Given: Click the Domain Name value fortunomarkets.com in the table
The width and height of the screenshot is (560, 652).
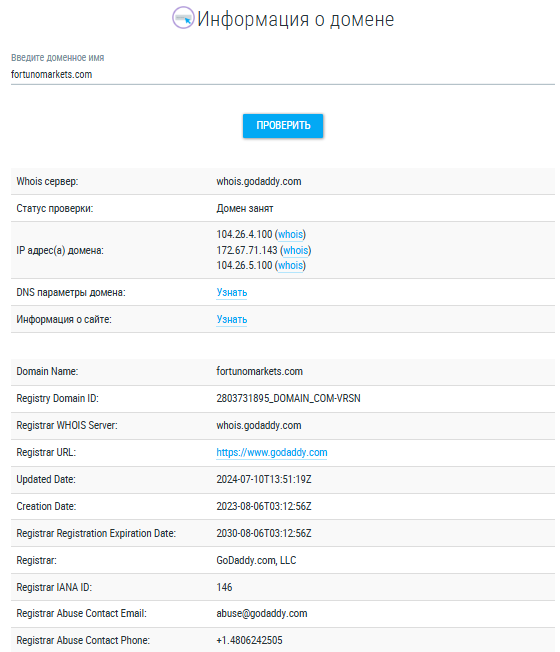Looking at the screenshot, I should tap(259, 371).
